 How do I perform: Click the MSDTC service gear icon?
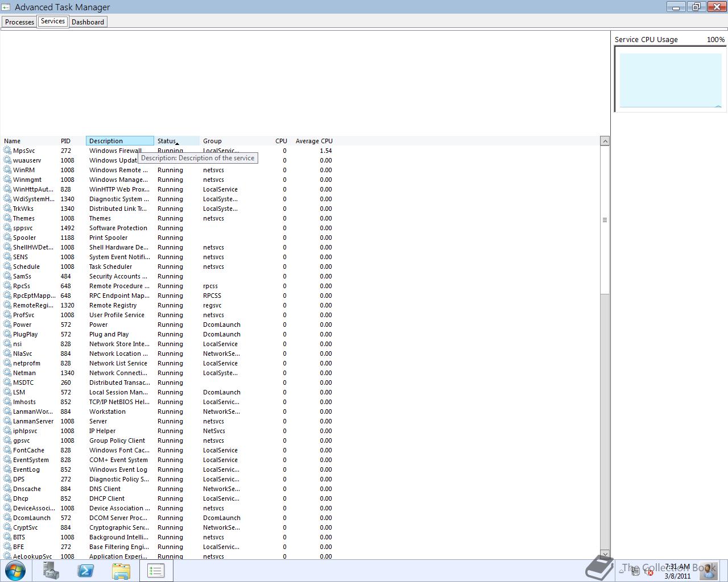(7, 383)
